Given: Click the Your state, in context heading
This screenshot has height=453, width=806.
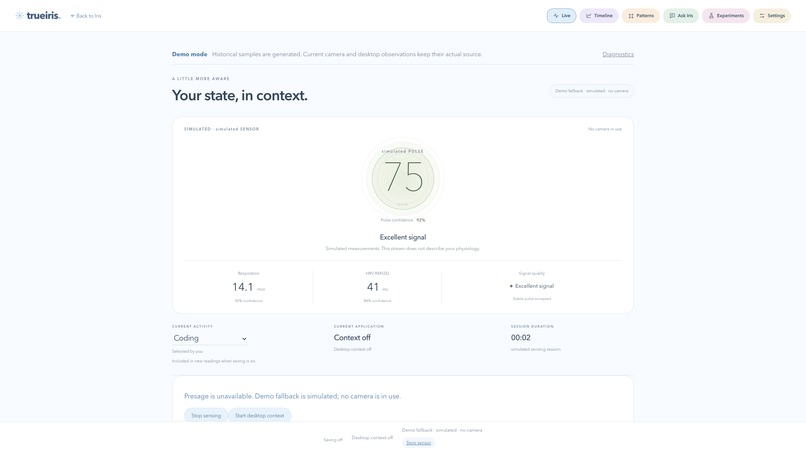Looking at the screenshot, I should point(240,96).
